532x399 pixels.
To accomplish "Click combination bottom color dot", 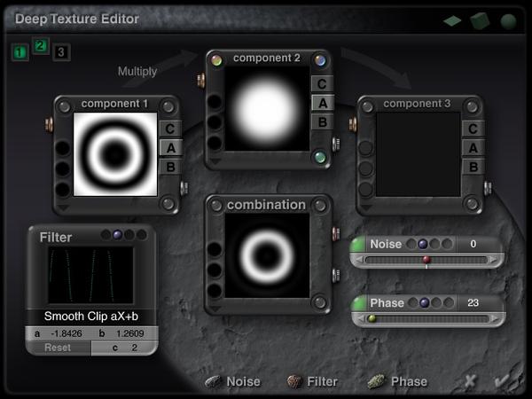I will point(215,291).
